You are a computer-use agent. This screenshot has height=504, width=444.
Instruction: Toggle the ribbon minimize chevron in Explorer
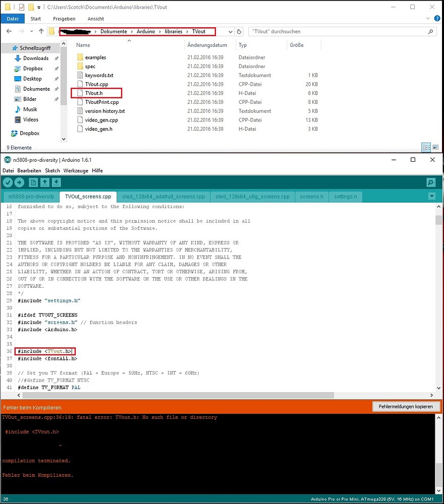click(428, 18)
